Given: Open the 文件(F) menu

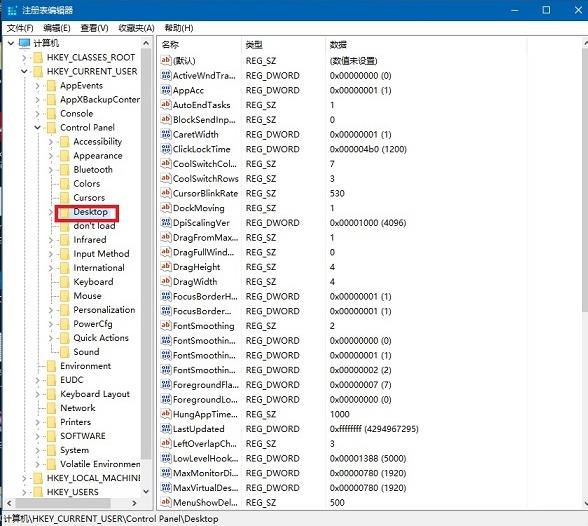Looking at the screenshot, I should click(x=20, y=28).
